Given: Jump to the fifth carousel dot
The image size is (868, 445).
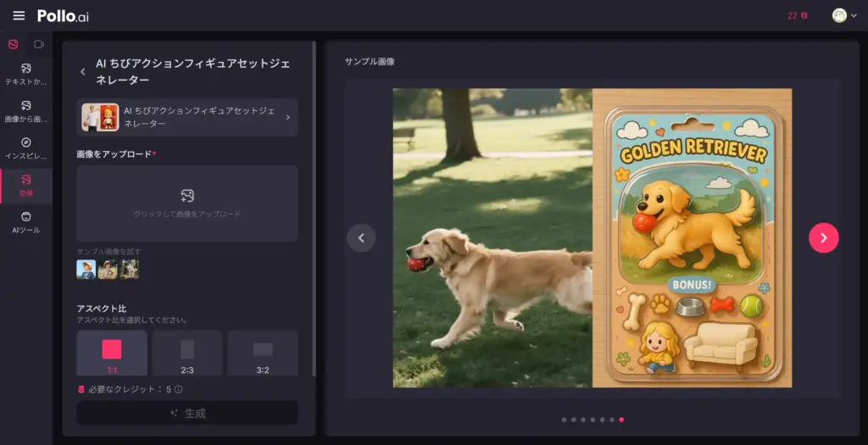Looking at the screenshot, I should [603, 420].
